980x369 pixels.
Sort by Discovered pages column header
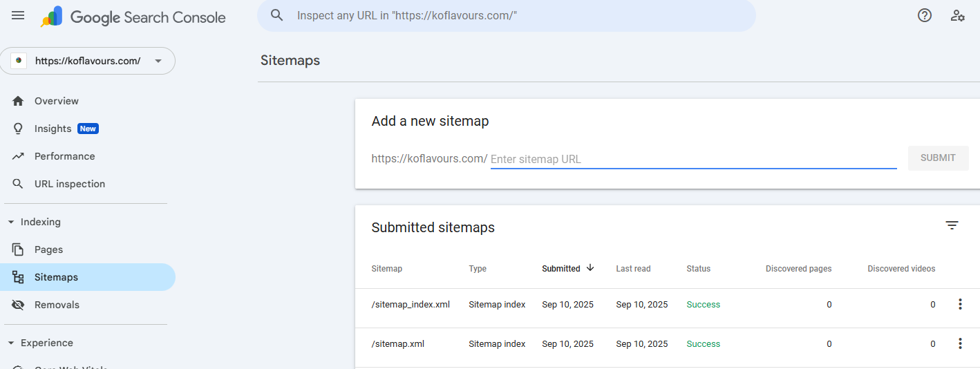click(x=798, y=269)
